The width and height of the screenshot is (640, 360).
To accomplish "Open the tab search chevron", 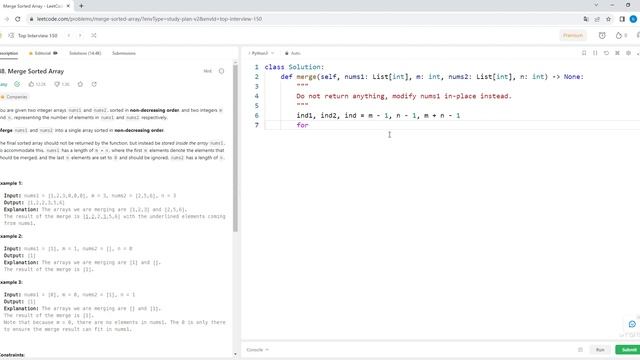I will (x=596, y=5).
